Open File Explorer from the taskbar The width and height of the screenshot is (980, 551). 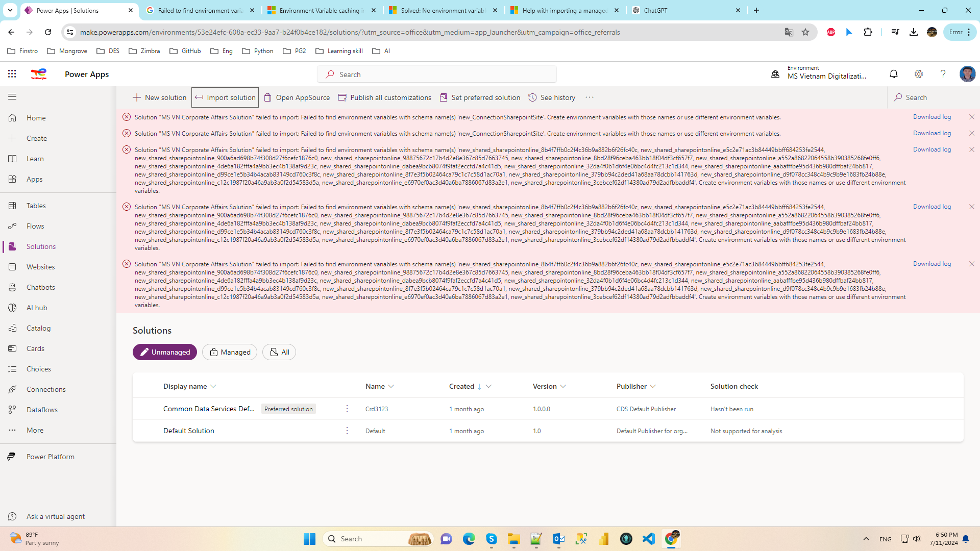click(x=514, y=539)
